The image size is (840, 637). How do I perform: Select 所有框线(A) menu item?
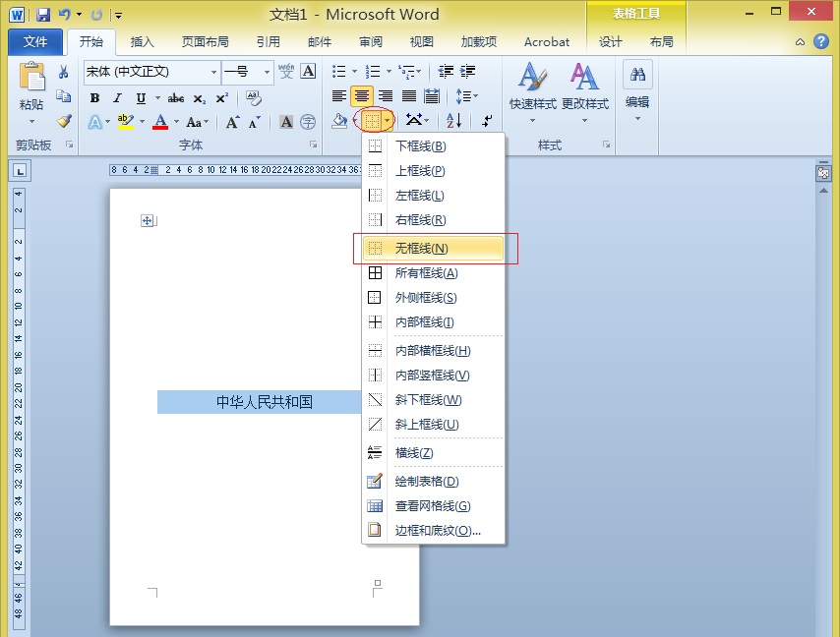[434, 273]
